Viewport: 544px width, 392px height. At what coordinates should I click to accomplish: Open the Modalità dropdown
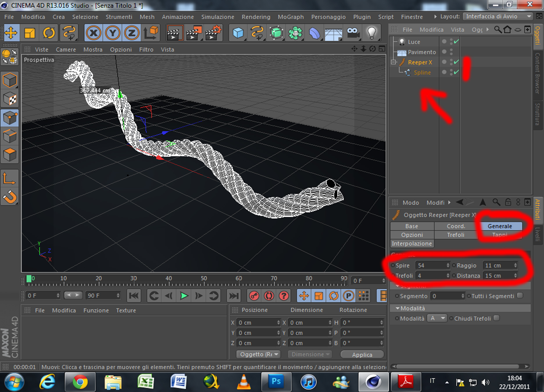click(437, 318)
